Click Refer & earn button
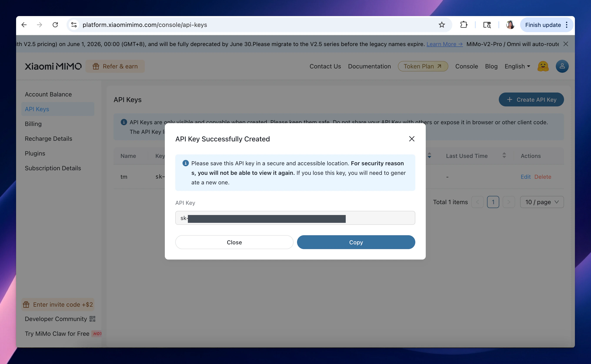 coord(115,66)
